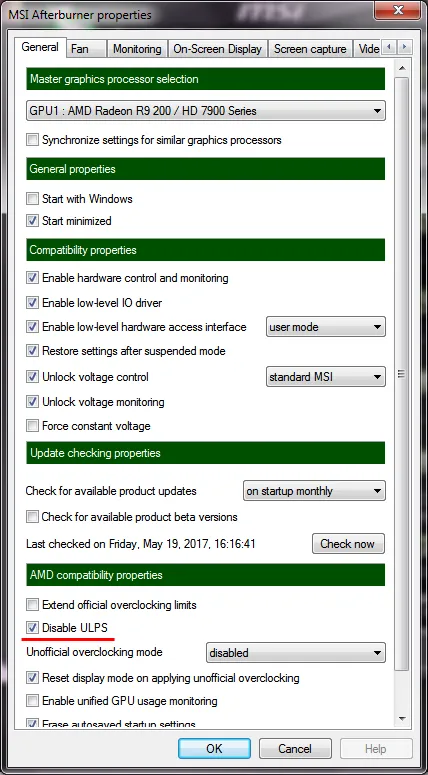The image size is (428, 775).
Task: Open the user mode dropdown
Action: [326, 327]
